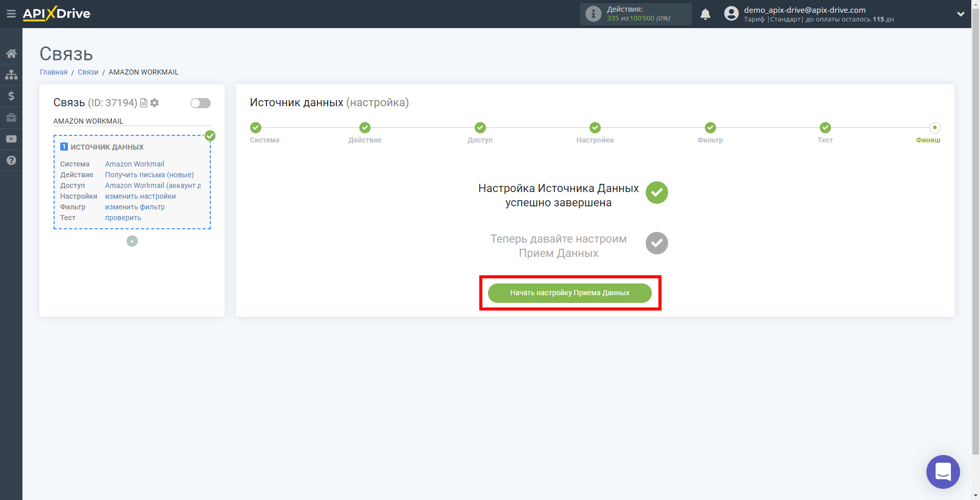The width and height of the screenshot is (980, 500).
Task: Go to the Home sidebar icon
Action: [11, 53]
